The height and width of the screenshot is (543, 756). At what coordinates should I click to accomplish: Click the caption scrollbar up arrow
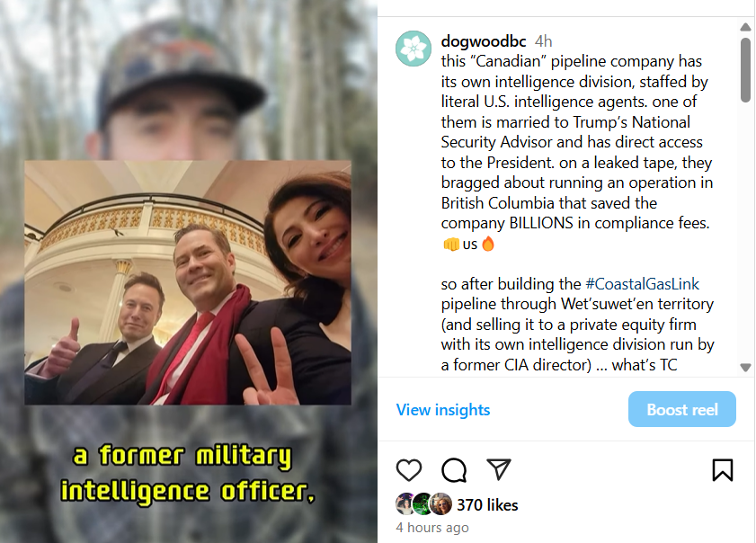[745, 27]
